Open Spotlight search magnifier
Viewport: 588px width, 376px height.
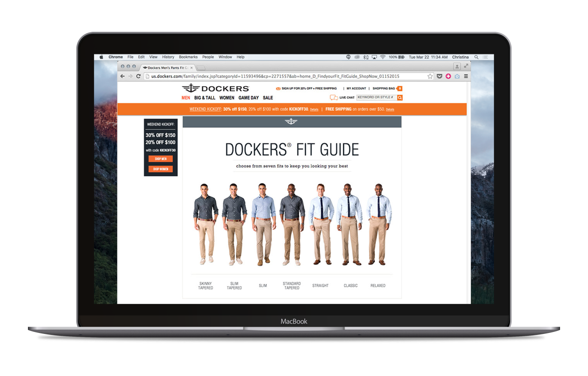point(476,57)
